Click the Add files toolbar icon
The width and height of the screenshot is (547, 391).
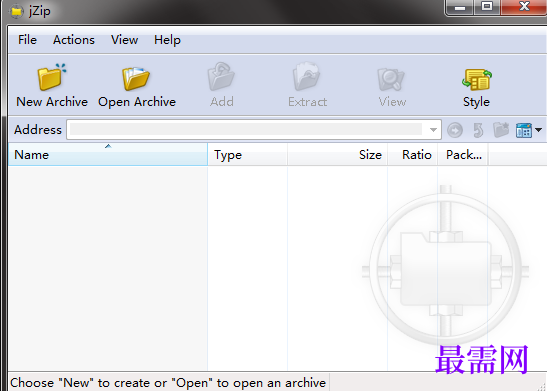tap(221, 76)
